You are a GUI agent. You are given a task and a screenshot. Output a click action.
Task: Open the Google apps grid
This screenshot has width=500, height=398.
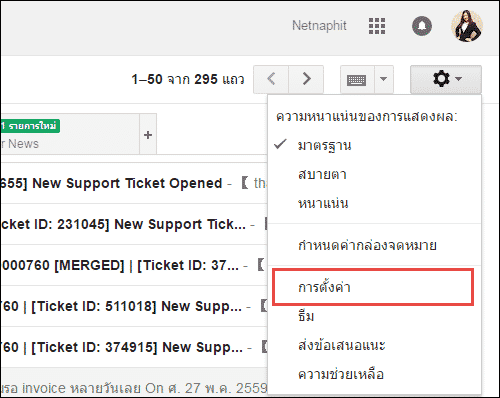pos(377,26)
